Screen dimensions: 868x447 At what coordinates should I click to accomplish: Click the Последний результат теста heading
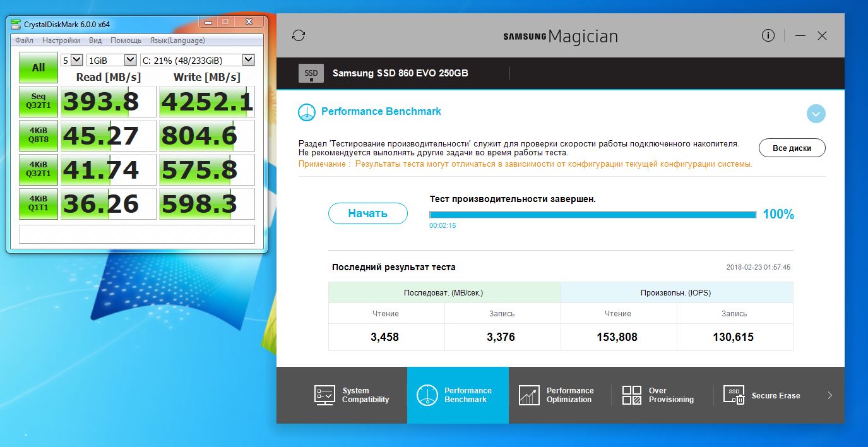coord(394,267)
